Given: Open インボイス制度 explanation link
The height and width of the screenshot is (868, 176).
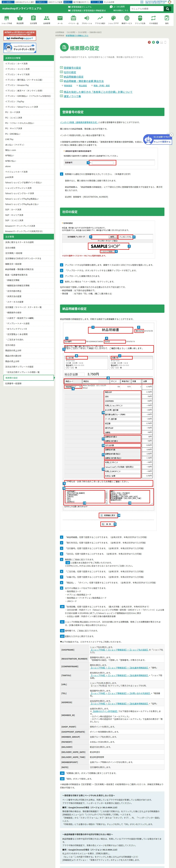Looking at the screenshot, I should 79,122.
